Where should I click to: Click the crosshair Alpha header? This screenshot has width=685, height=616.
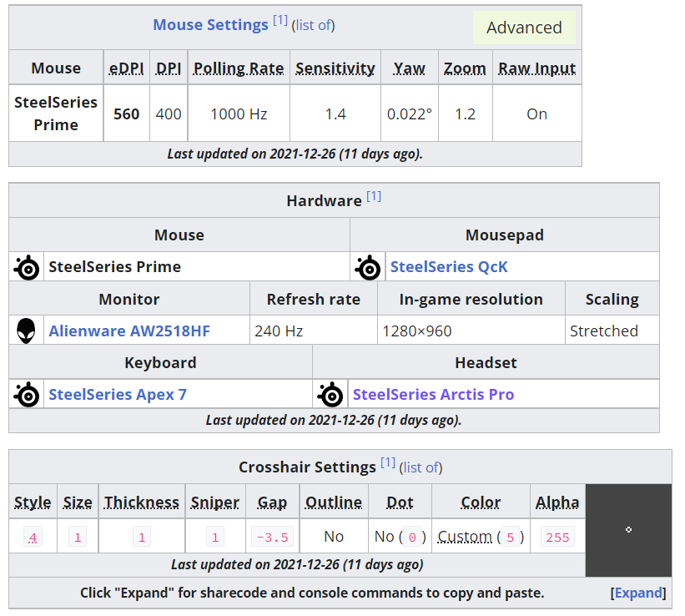[557, 502]
